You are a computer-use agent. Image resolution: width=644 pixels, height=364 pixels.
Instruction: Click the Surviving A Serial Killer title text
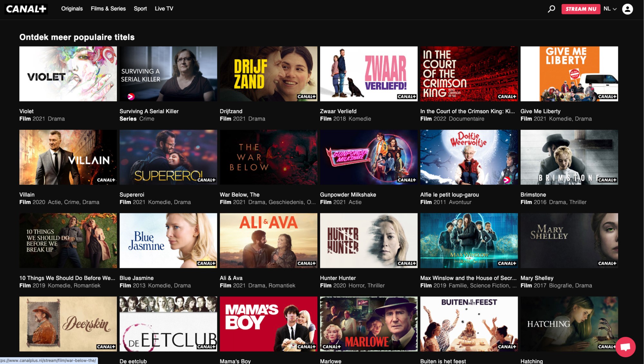tap(149, 111)
